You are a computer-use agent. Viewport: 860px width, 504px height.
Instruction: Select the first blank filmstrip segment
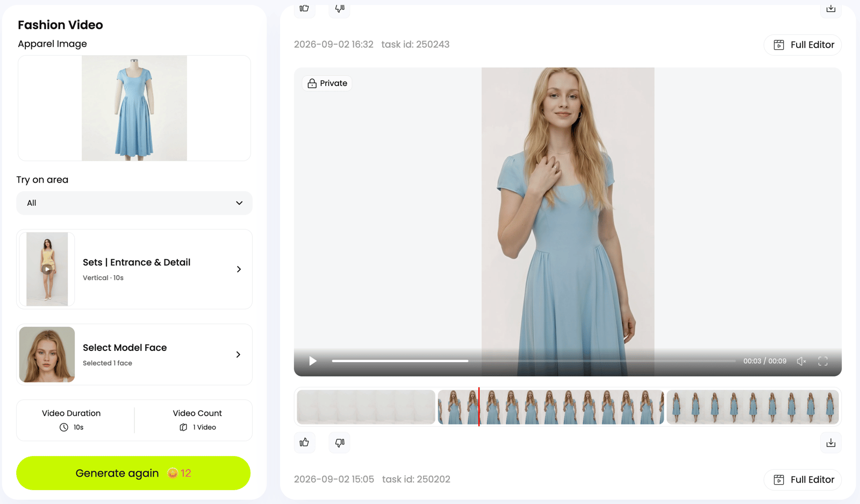(x=366, y=407)
